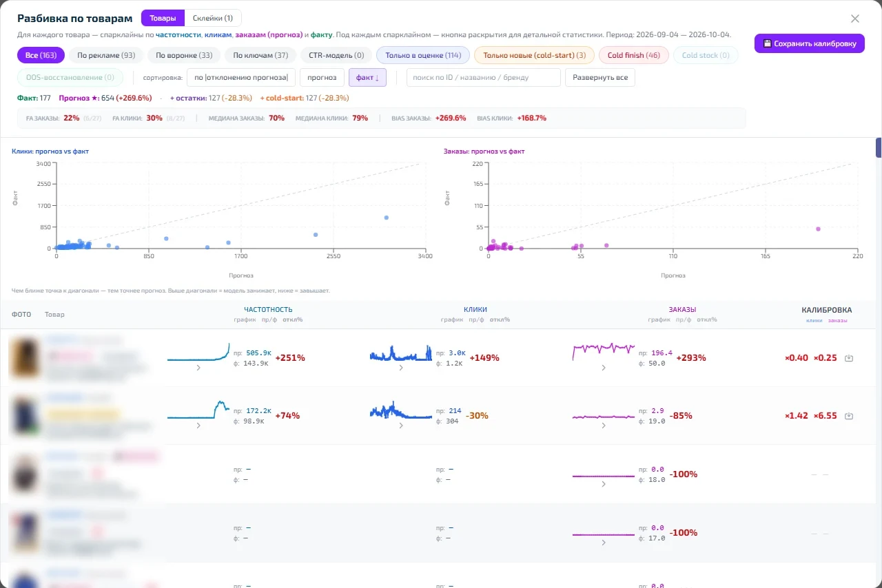Click the "КАЛИБРОВКА" column header

coord(827,310)
